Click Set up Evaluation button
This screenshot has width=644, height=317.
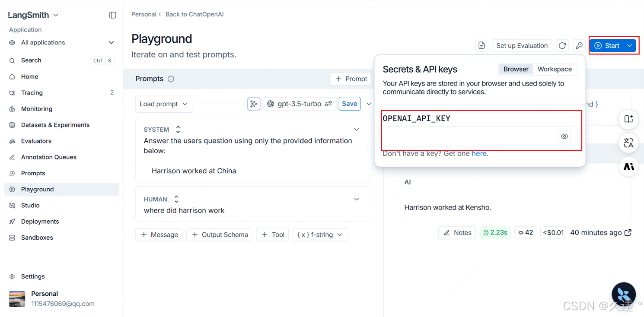[522, 45]
